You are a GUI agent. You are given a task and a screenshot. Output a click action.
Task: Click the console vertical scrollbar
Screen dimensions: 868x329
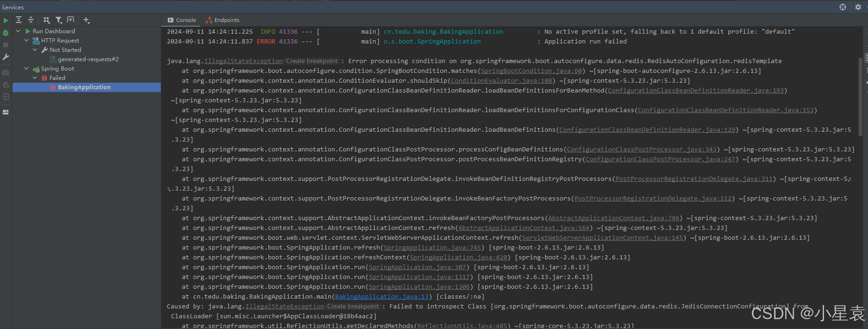(860, 96)
